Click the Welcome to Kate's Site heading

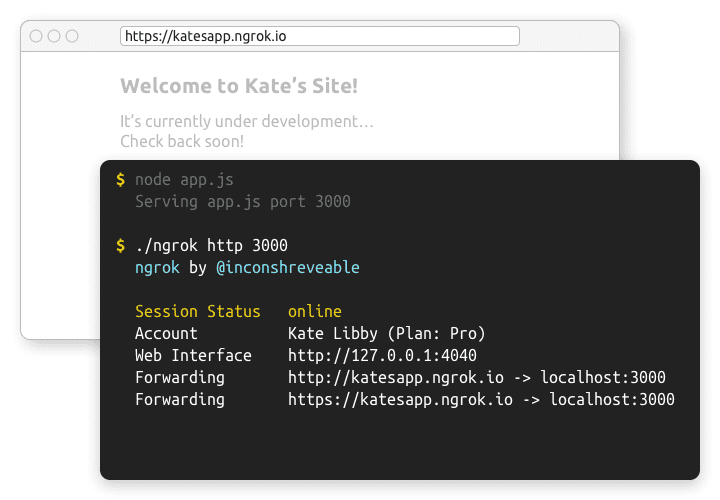tap(239, 86)
